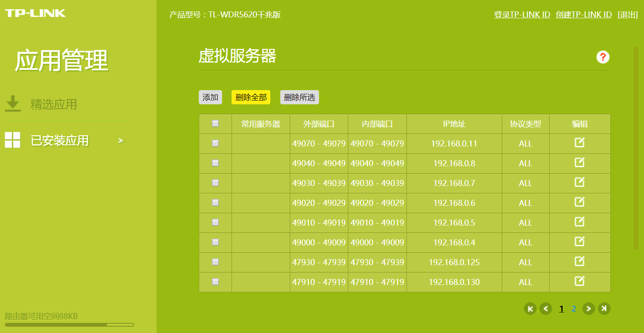Image resolution: width=644 pixels, height=333 pixels.
Task: Open the 已安装应用 menu item
Action: tap(59, 141)
